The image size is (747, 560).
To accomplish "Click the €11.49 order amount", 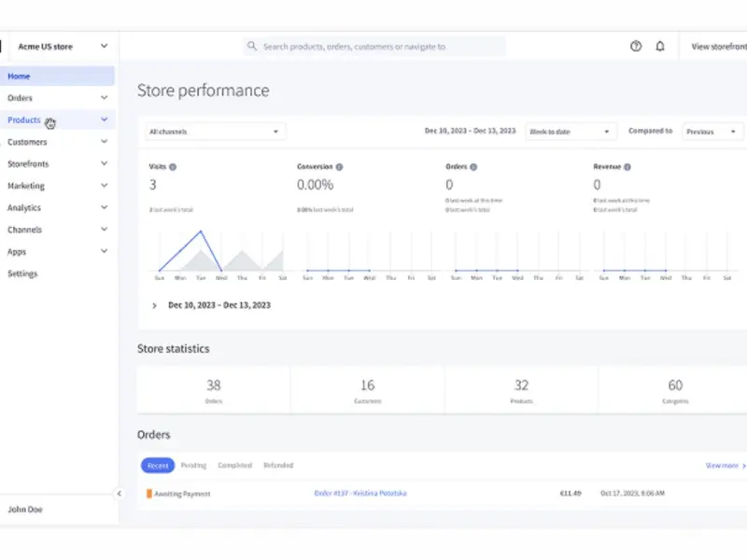I will pos(571,494).
